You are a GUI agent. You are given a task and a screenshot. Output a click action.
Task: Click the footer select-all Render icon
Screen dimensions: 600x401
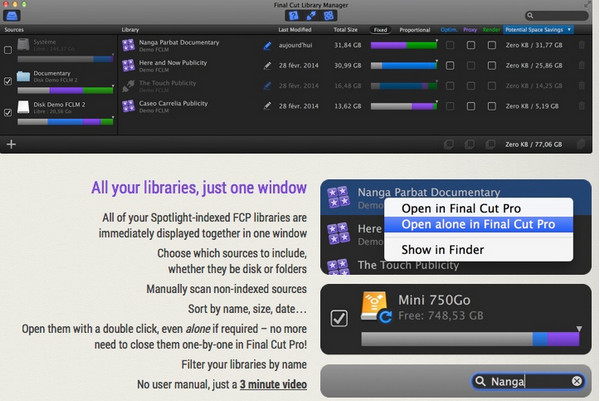tap(490, 145)
